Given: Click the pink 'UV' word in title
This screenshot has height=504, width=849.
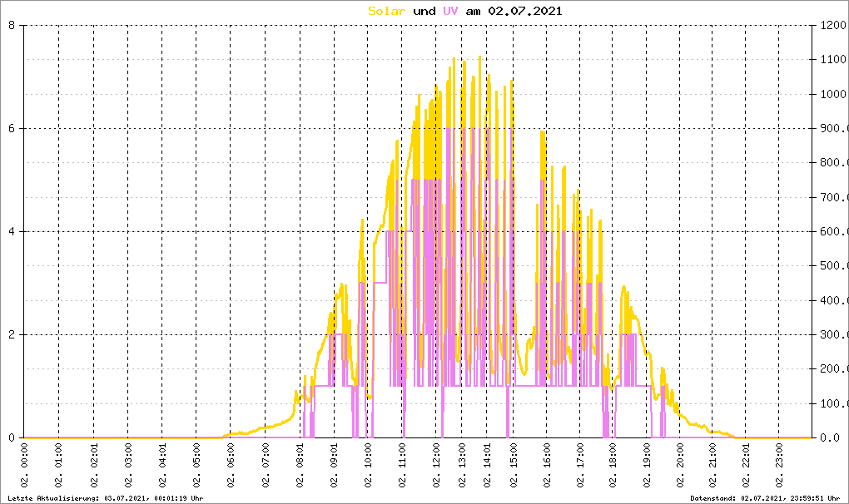Looking at the screenshot, I should click(x=450, y=11).
